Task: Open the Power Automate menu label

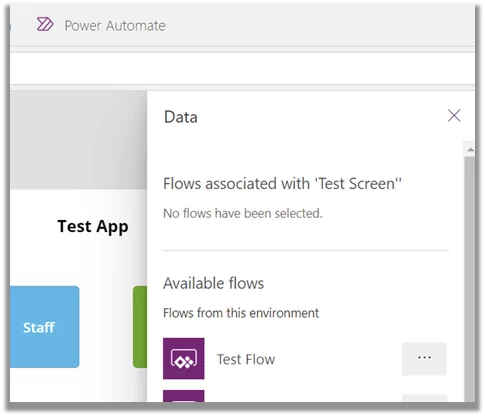Action: pos(115,26)
